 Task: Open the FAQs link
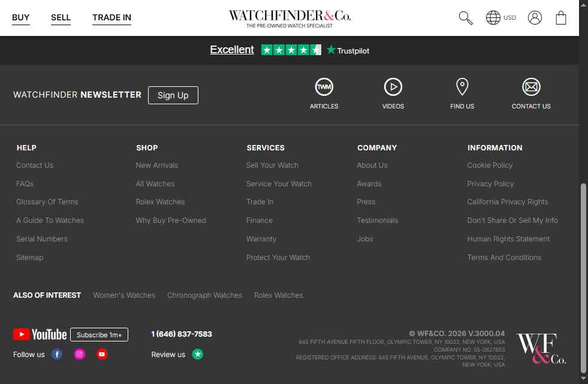(x=25, y=183)
